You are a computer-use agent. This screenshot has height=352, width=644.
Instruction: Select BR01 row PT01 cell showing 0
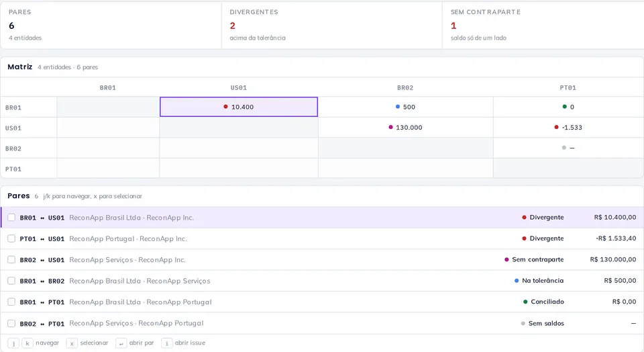568,107
